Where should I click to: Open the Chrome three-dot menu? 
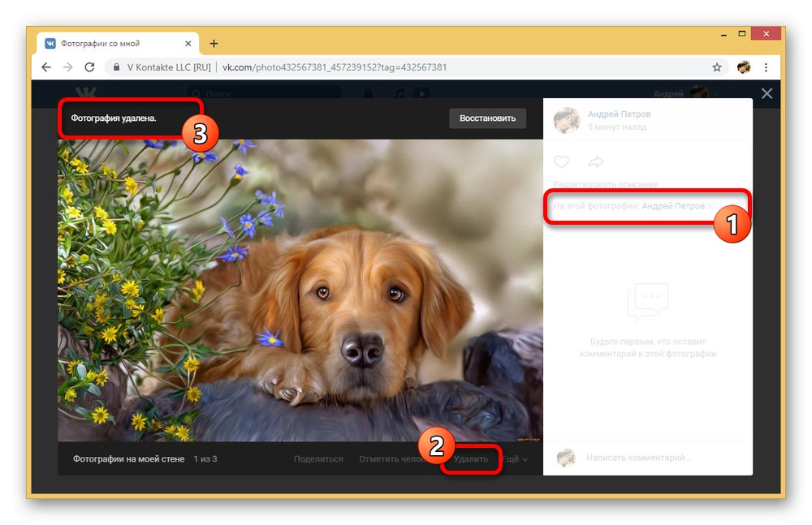pos(766,67)
